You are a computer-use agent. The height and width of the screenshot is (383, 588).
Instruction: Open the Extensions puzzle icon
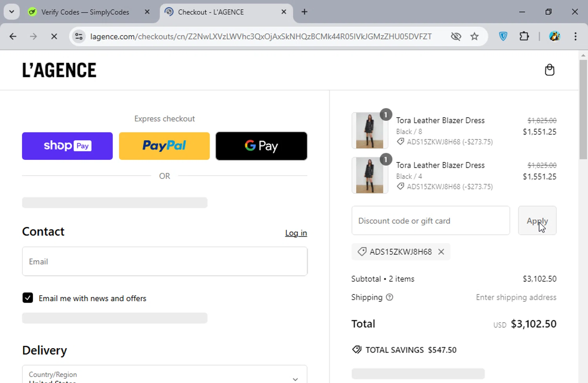(524, 36)
